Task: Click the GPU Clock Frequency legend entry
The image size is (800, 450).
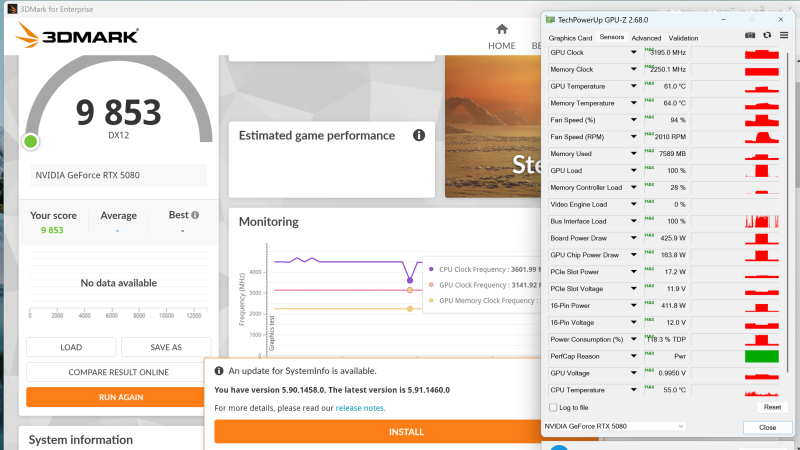Action: point(484,285)
